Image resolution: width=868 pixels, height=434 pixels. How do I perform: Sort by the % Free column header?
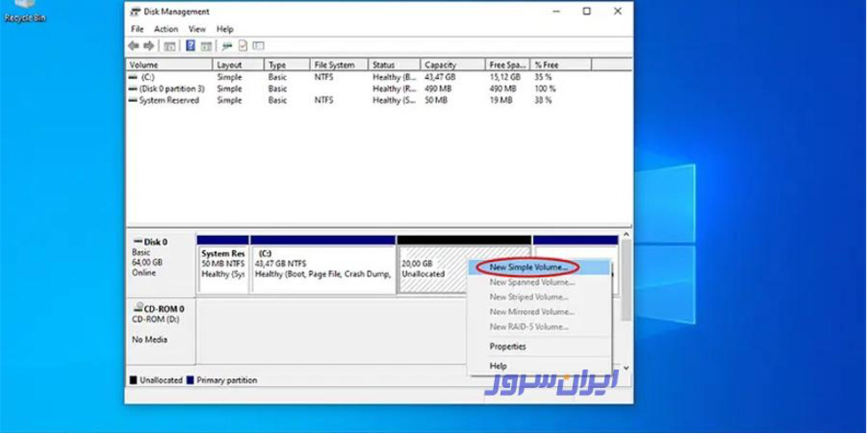[561, 66]
